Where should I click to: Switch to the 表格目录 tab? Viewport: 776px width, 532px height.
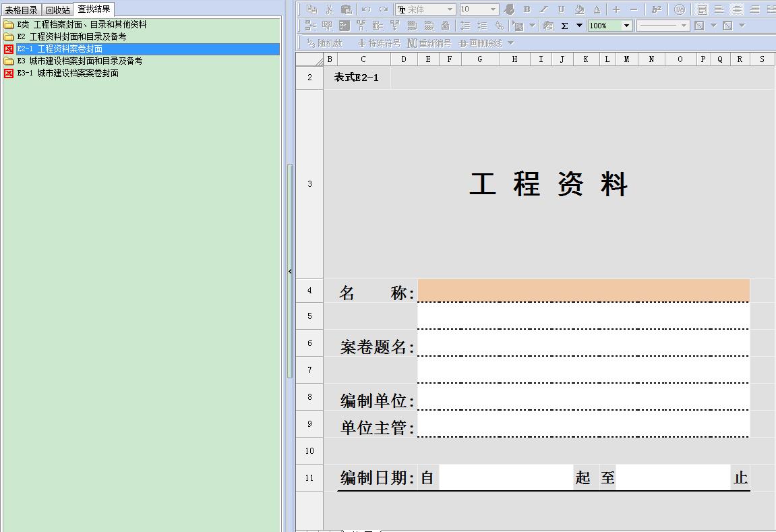click(x=22, y=10)
